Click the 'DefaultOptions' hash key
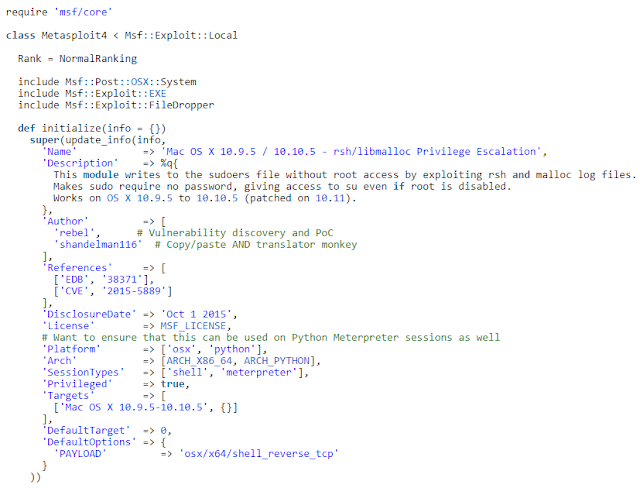Screen dimensions: 640x488 pos(89,442)
